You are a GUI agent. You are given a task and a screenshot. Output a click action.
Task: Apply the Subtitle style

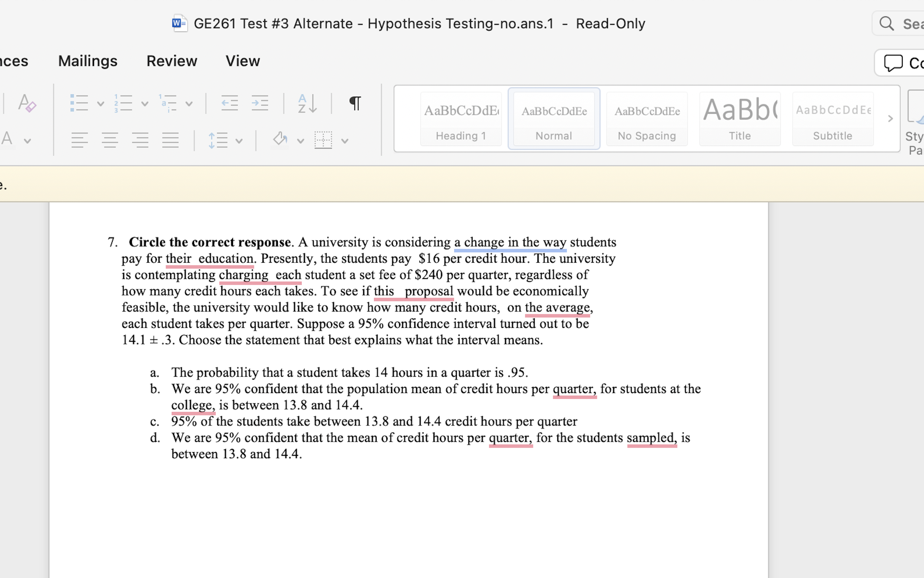[x=833, y=119]
